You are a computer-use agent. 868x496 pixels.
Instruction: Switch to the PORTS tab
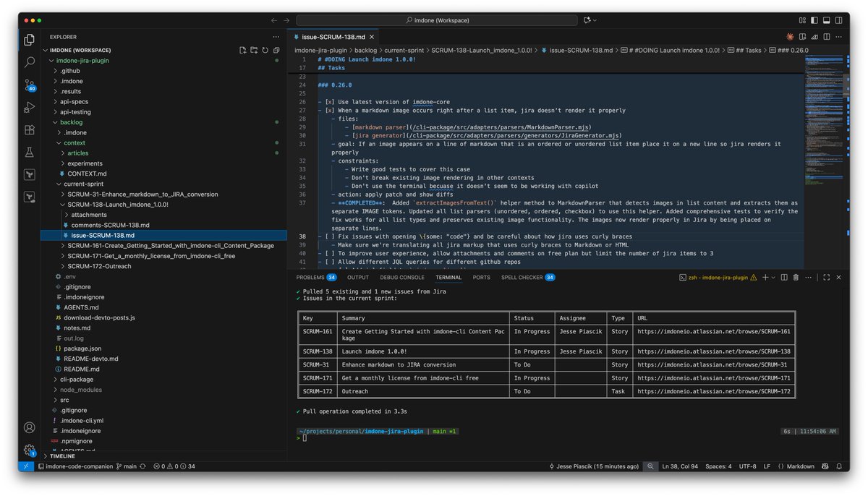click(x=481, y=277)
